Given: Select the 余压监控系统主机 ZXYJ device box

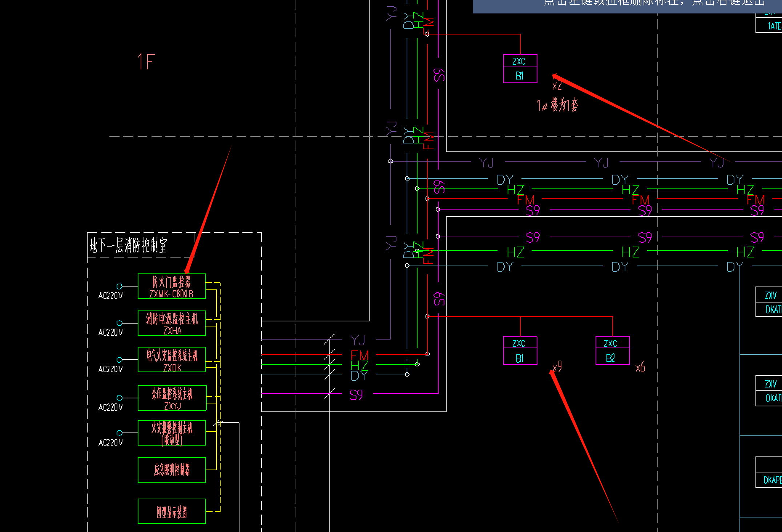Looking at the screenshot, I should [172, 398].
